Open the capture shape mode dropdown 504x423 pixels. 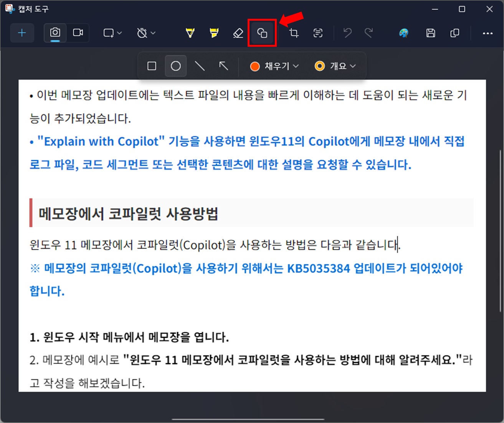point(112,33)
